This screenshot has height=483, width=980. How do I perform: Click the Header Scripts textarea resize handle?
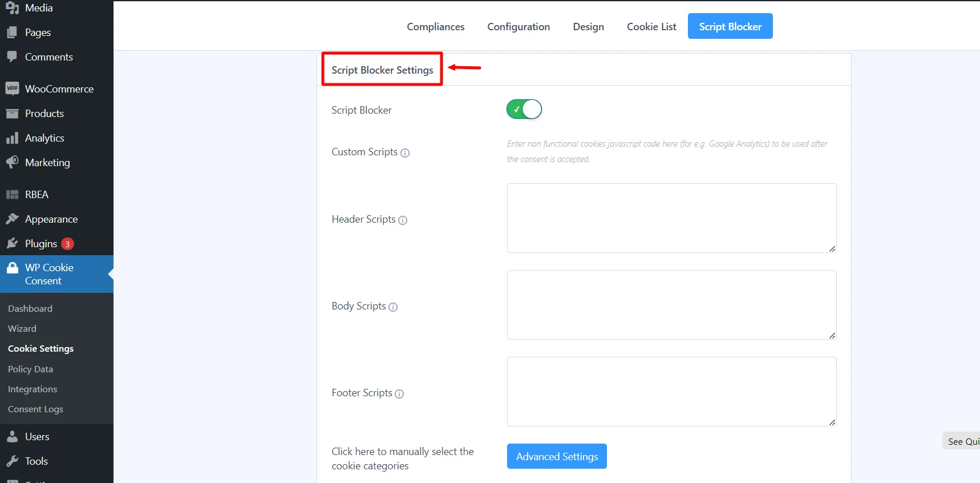[x=832, y=249]
